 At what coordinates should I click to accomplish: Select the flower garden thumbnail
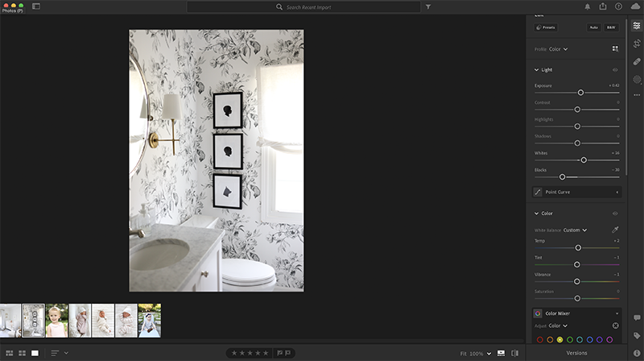point(150,321)
